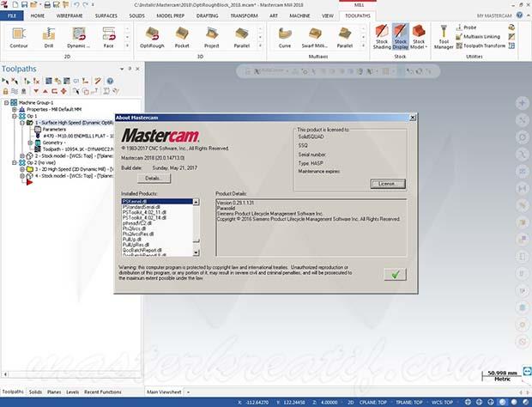
Task: Post selected operations with G1 icon
Action: (76, 81)
